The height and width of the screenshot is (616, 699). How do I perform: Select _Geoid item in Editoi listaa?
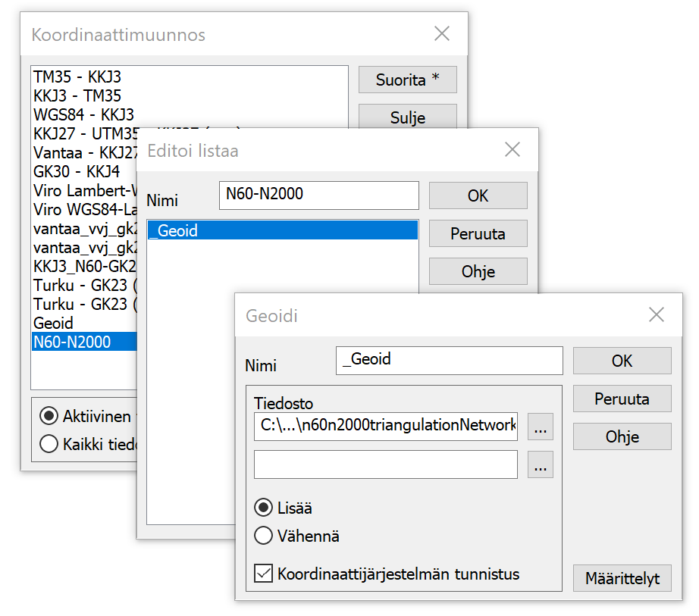point(281,230)
